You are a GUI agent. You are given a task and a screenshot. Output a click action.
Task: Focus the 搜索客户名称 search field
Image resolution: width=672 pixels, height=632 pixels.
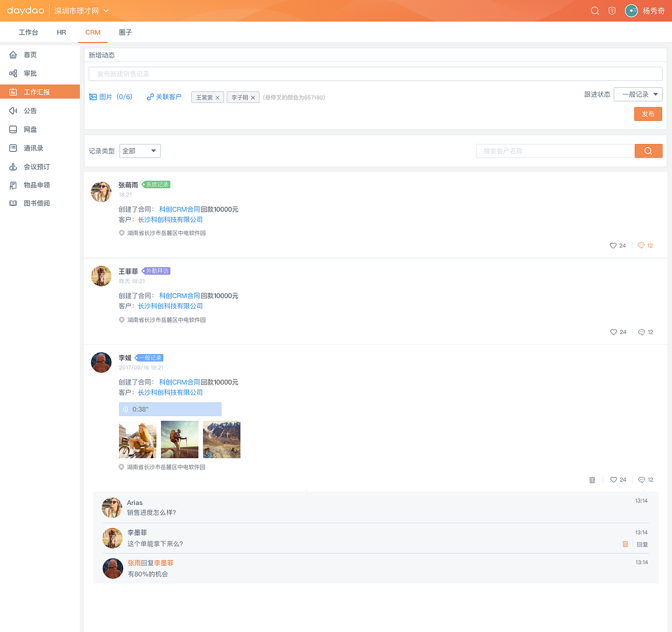[555, 151]
